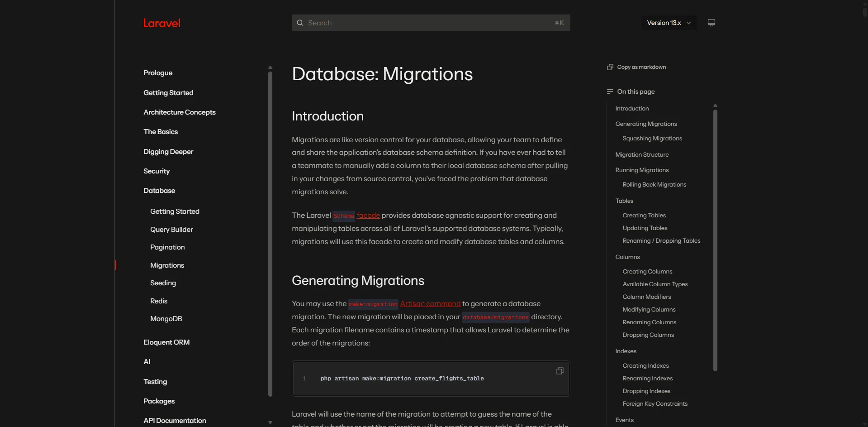Screen dimensions: 868x427
Task: Expand the Packages section
Action: click(159, 401)
